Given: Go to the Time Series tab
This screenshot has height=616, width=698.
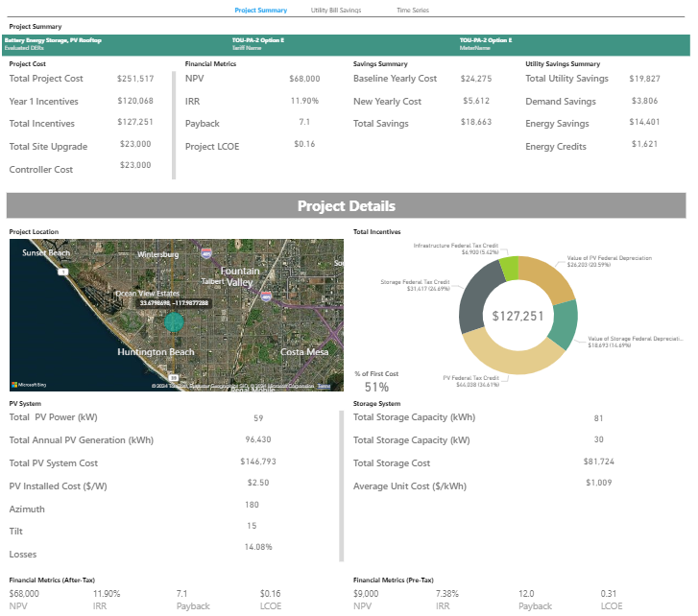Looking at the screenshot, I should coord(413,10).
